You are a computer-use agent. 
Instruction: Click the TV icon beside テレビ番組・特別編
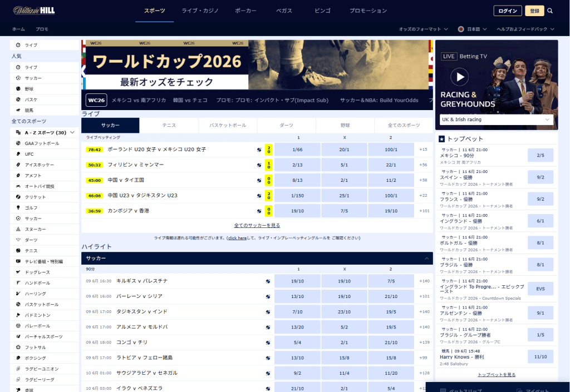pyautogui.click(x=18, y=261)
